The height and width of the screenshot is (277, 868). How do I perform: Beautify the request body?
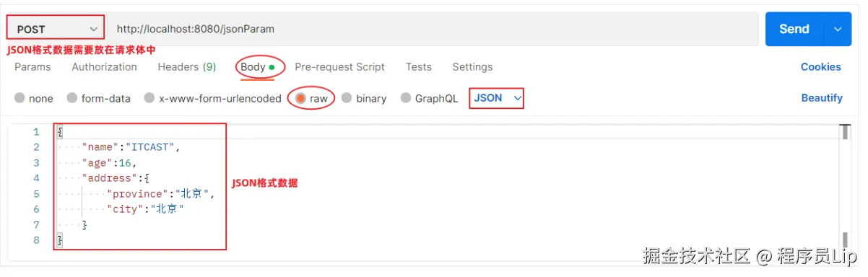822,98
